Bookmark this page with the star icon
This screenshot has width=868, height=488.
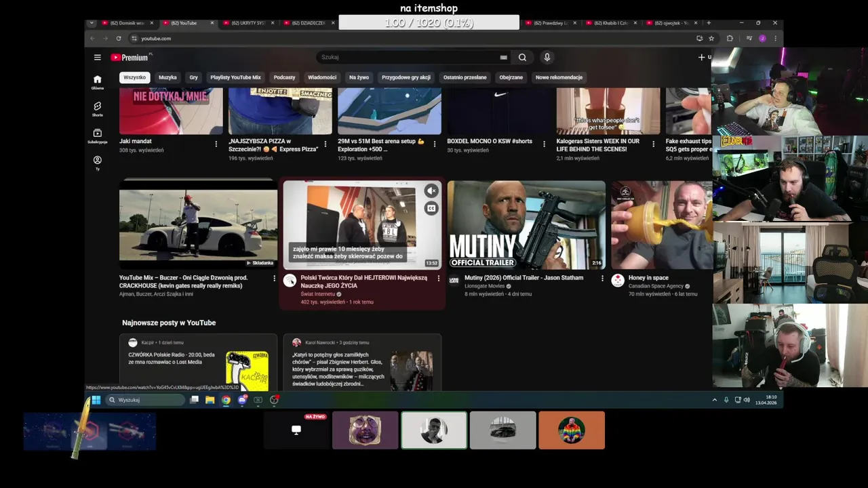coord(711,39)
